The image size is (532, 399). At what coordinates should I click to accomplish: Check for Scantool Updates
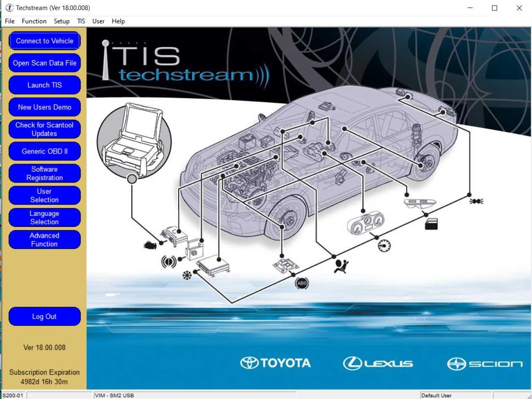click(44, 129)
